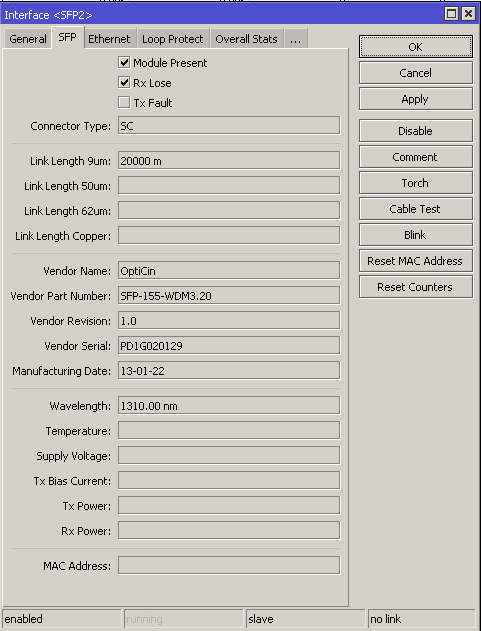
Task: Confirm with the OK button
Action: point(416,47)
